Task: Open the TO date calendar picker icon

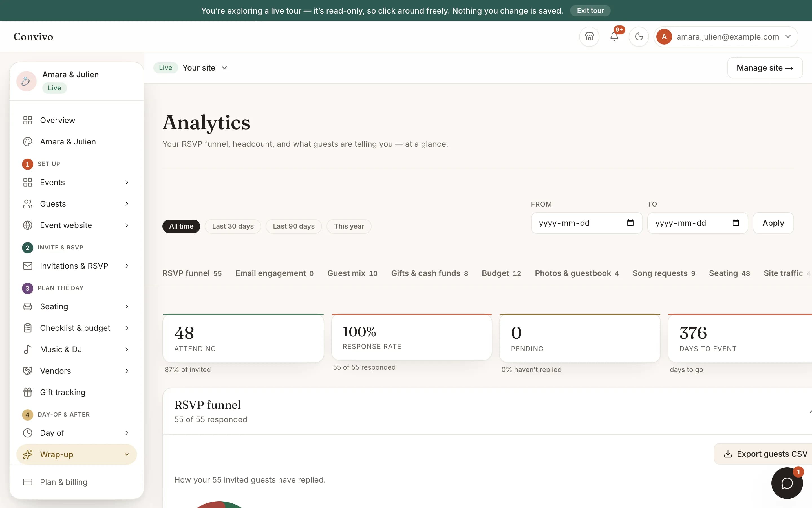Action: [x=736, y=223]
